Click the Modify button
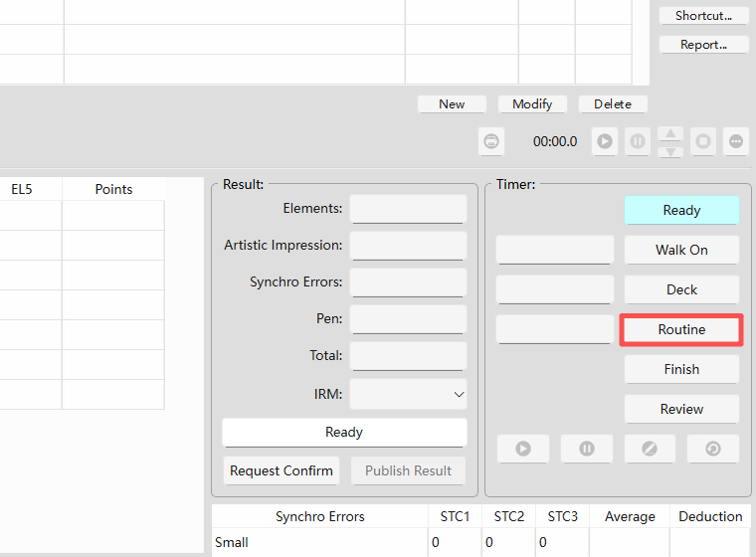Viewport: 756px width, 557px height. pos(532,104)
